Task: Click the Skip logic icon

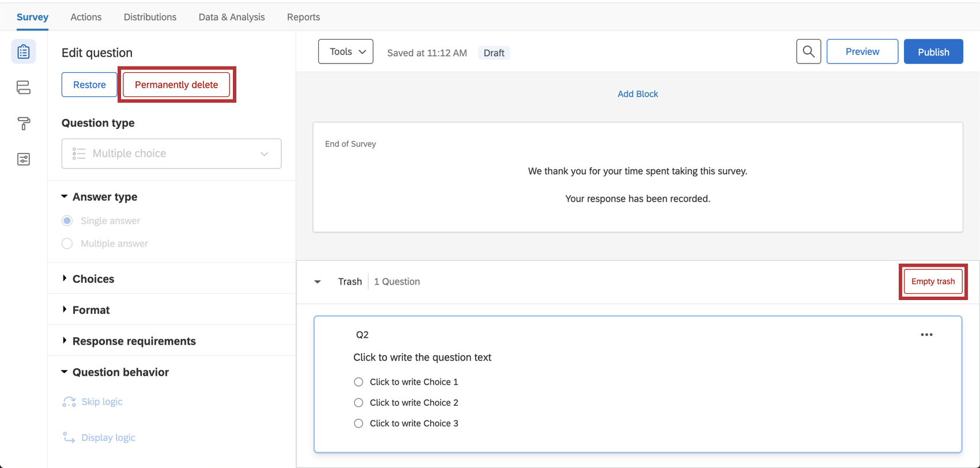Action: coord(69,402)
